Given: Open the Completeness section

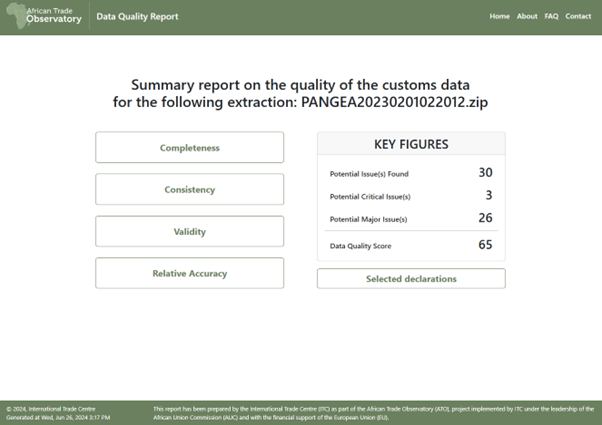Looking at the screenshot, I should click(x=189, y=148).
